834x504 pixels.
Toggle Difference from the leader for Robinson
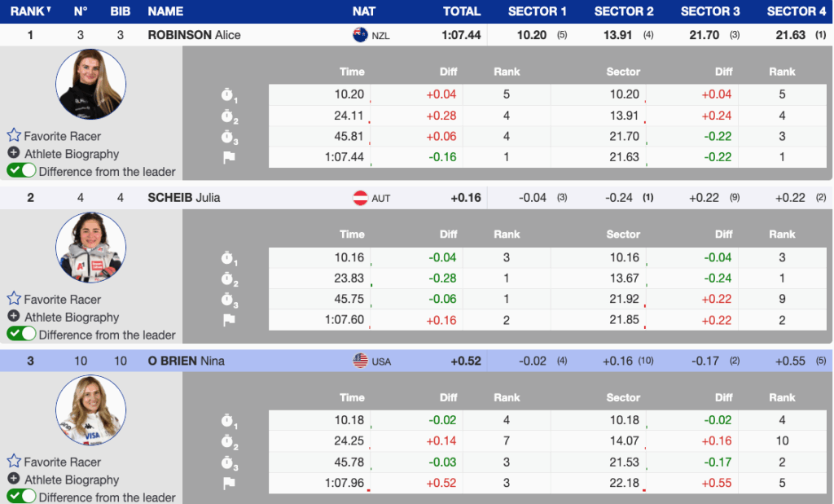pos(22,171)
